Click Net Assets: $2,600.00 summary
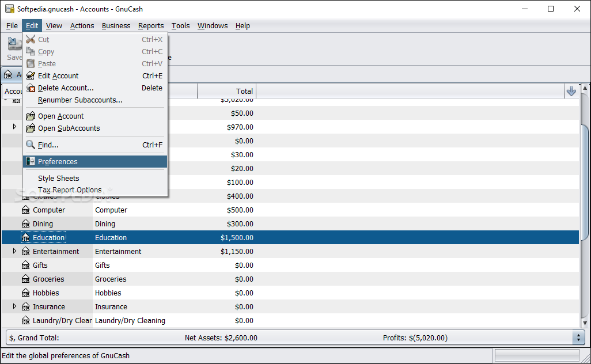Screen dimensions: 591x364 coord(221,338)
